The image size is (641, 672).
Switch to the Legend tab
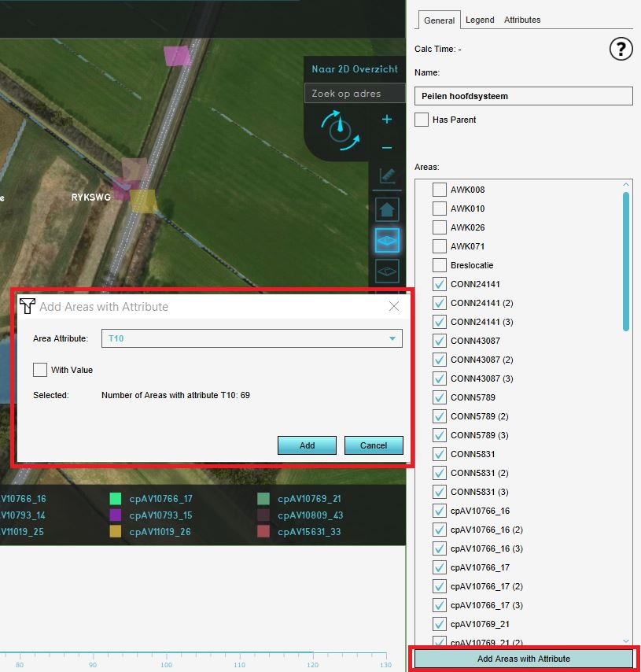(x=480, y=20)
